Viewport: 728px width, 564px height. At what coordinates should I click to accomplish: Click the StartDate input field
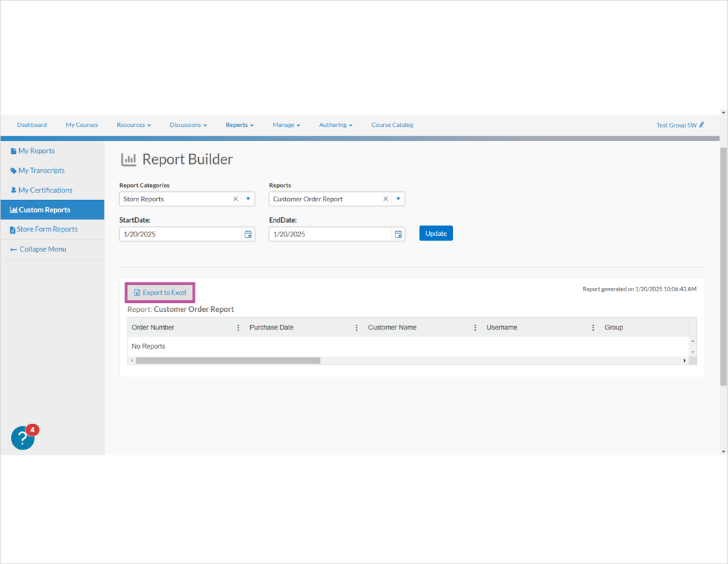(181, 234)
